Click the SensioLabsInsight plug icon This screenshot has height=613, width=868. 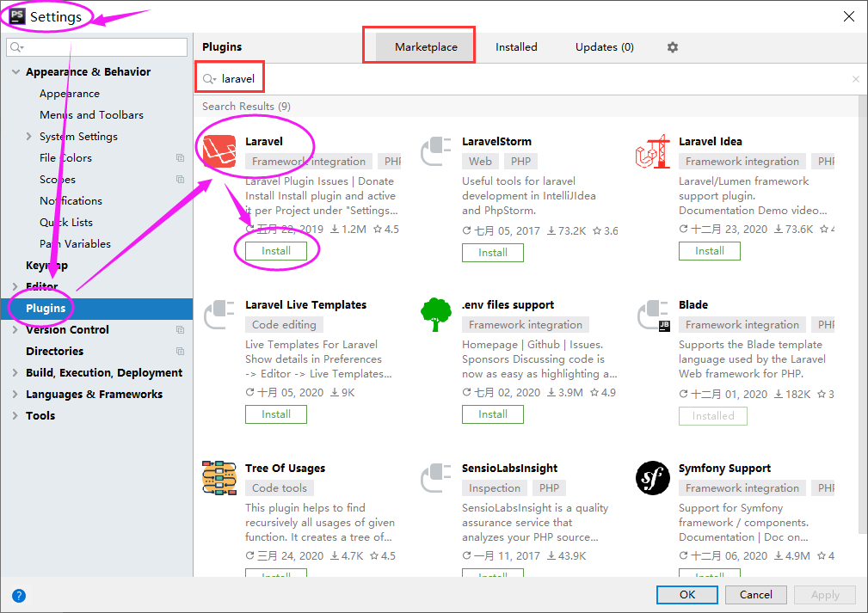click(x=436, y=477)
